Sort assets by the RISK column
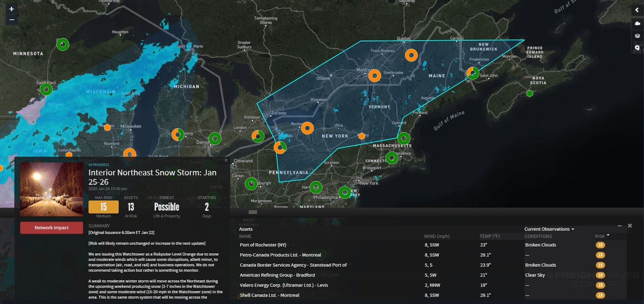 click(x=602, y=236)
